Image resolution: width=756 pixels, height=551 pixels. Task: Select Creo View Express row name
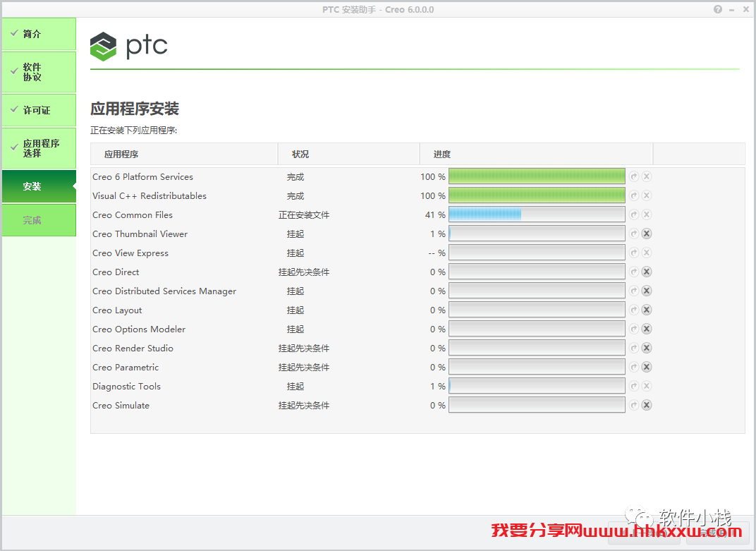point(130,253)
